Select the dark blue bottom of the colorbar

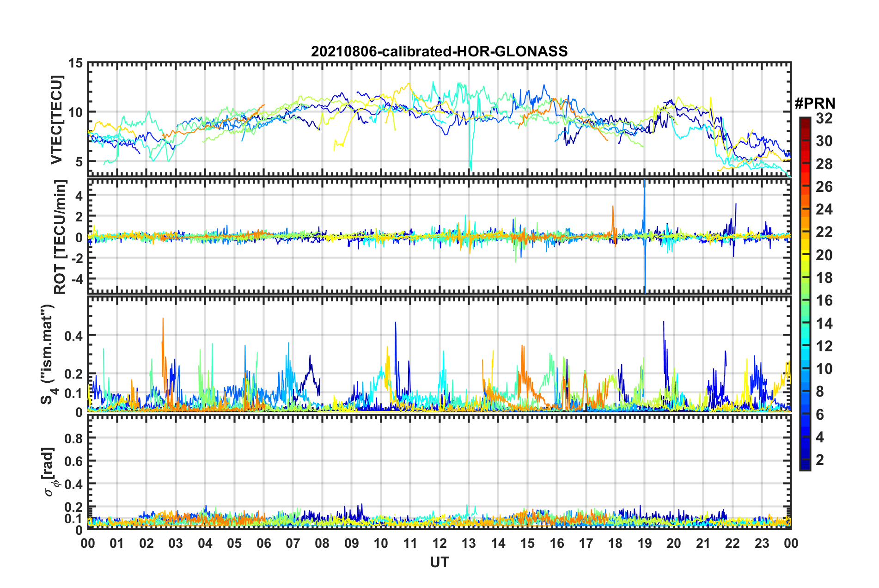(x=805, y=466)
